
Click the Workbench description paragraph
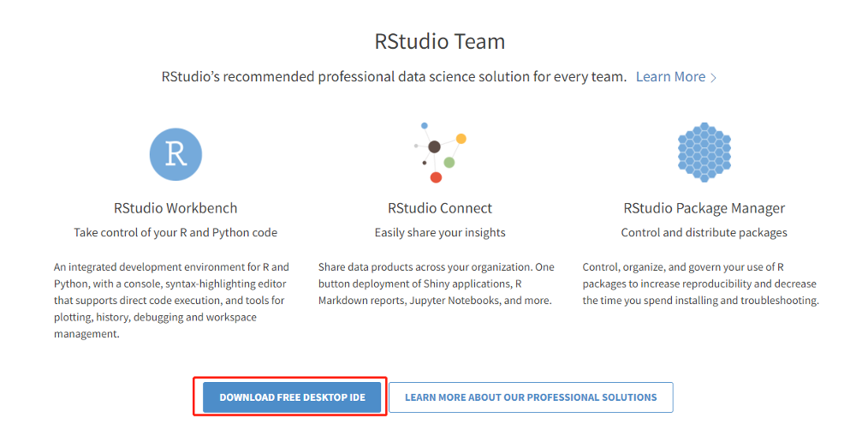click(x=171, y=301)
